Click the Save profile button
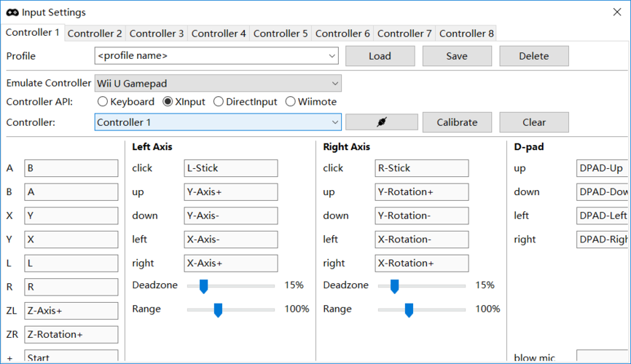Viewport: 631px width, 364px height. click(457, 56)
